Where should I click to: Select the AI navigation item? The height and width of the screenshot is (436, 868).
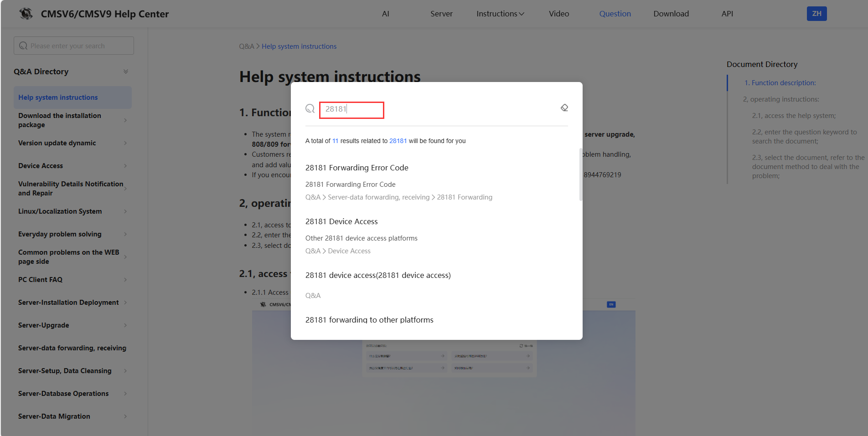[386, 14]
